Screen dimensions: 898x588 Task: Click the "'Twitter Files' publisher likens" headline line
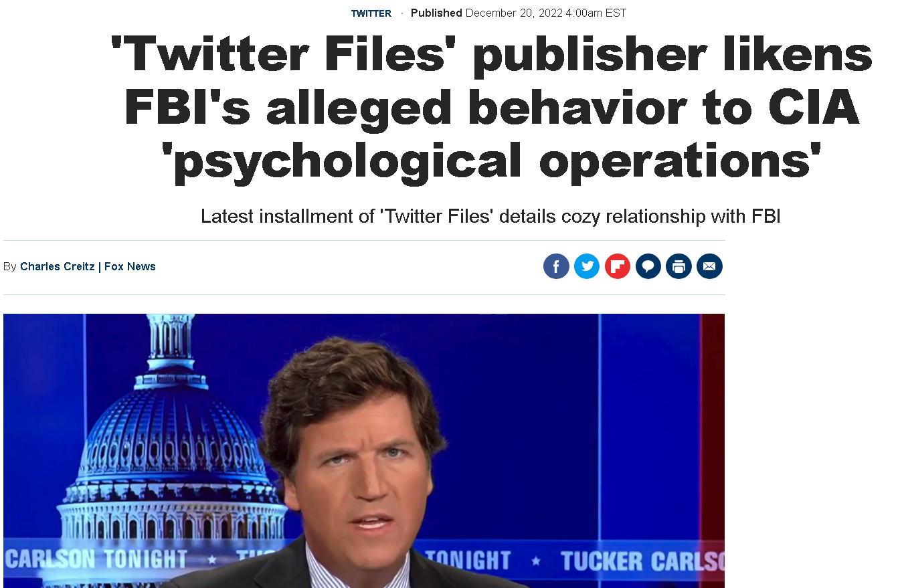coord(492,55)
